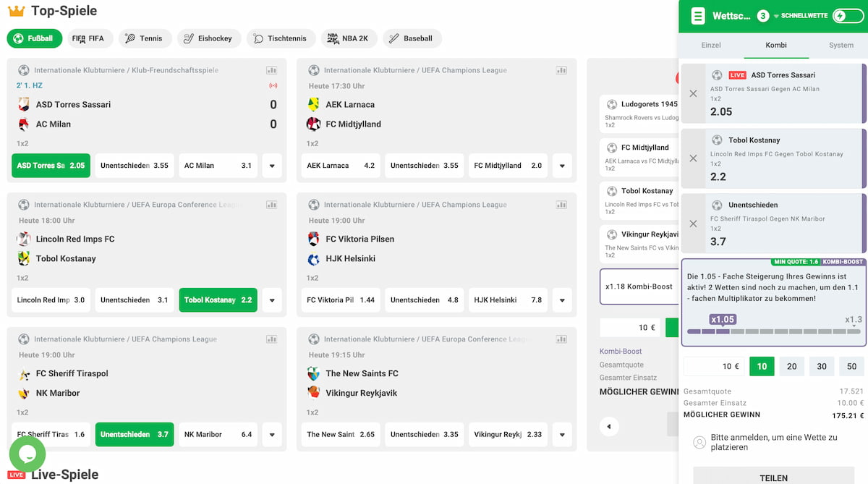This screenshot has width=868, height=484.
Task: Click the bet count badge showing 3
Action: pyautogui.click(x=763, y=16)
